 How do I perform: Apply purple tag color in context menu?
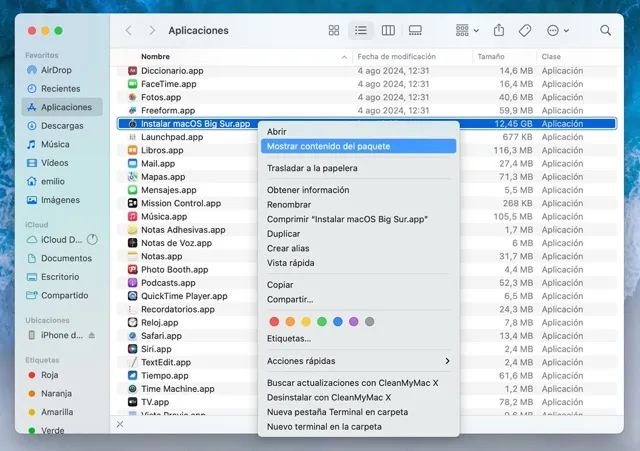pyautogui.click(x=354, y=322)
